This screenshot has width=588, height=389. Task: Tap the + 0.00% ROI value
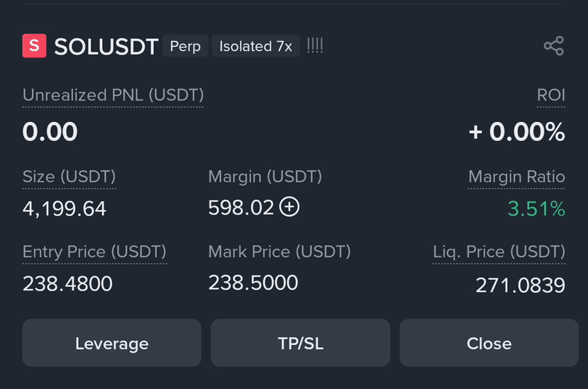(x=517, y=132)
